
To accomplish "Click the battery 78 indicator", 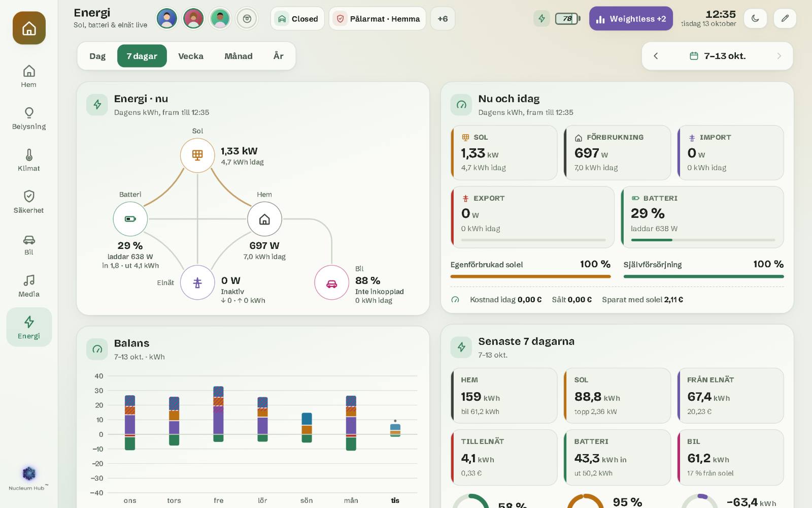I will click(x=567, y=19).
